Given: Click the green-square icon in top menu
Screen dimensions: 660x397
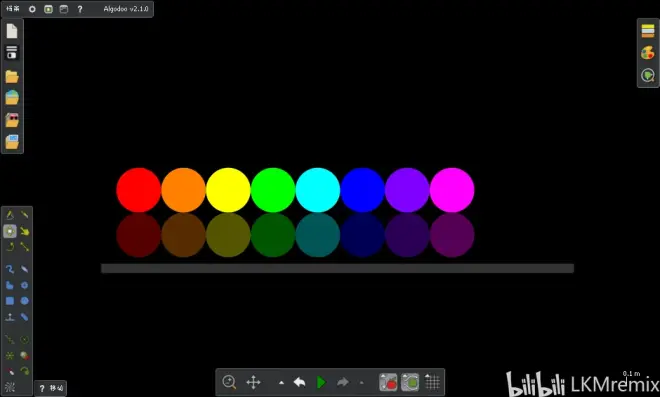Looking at the screenshot, I should click(48, 9).
